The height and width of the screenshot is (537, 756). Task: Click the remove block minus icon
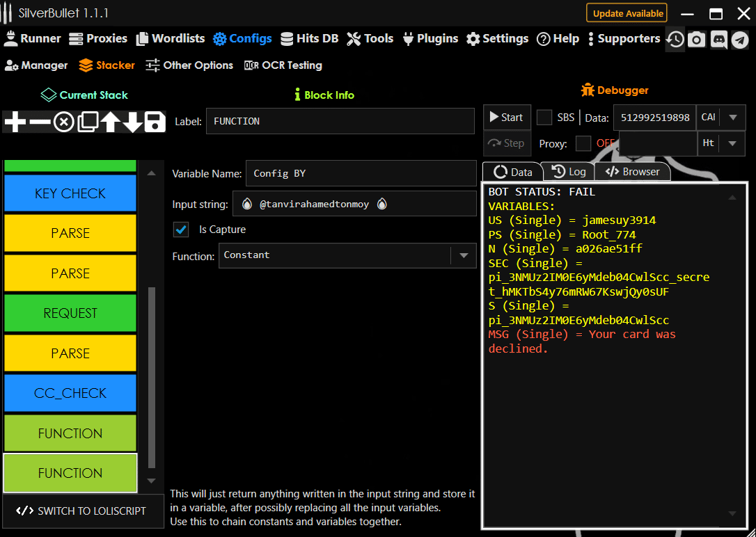40,122
